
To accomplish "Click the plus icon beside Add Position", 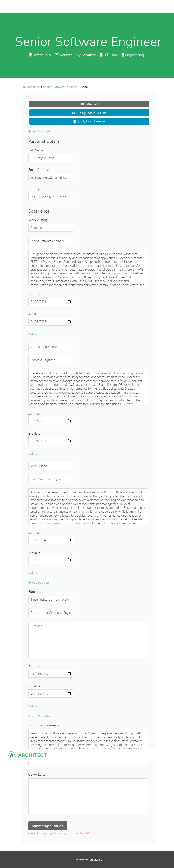I will [30, 583].
